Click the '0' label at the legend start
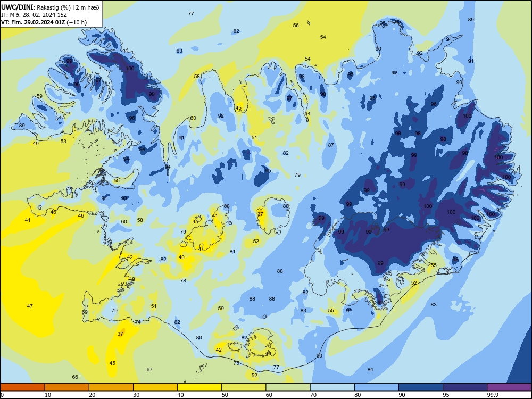 (x=2, y=395)
